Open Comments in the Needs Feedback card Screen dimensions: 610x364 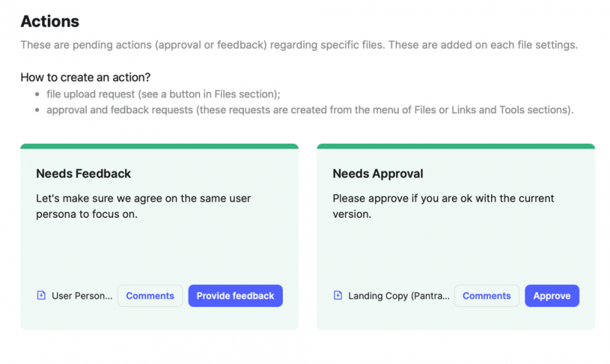click(x=150, y=295)
